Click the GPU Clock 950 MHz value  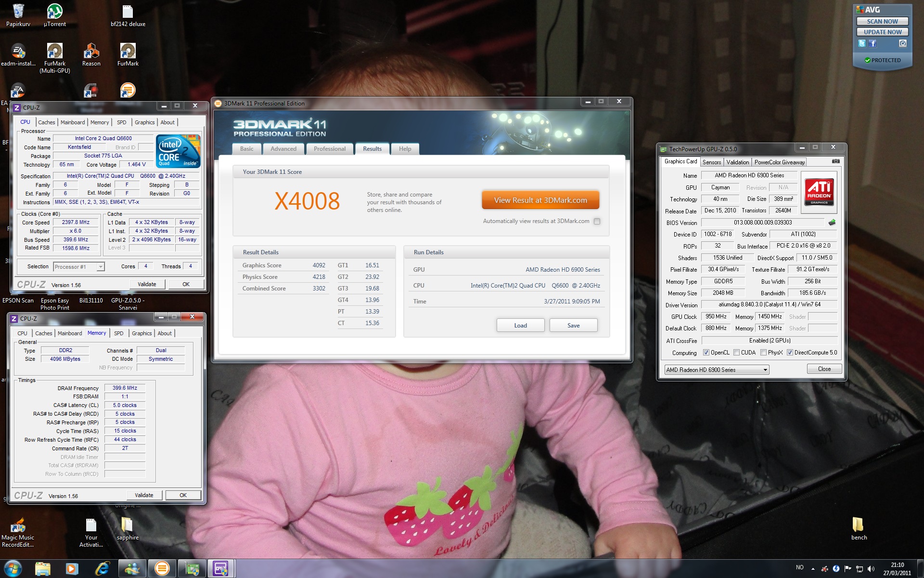coord(716,317)
